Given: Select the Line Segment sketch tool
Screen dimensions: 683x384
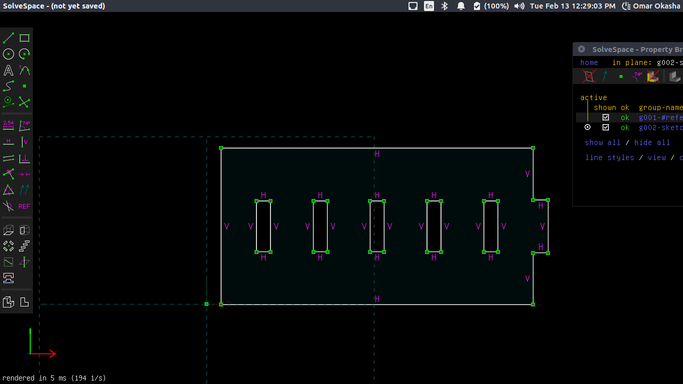Looking at the screenshot, I should pos(8,38).
